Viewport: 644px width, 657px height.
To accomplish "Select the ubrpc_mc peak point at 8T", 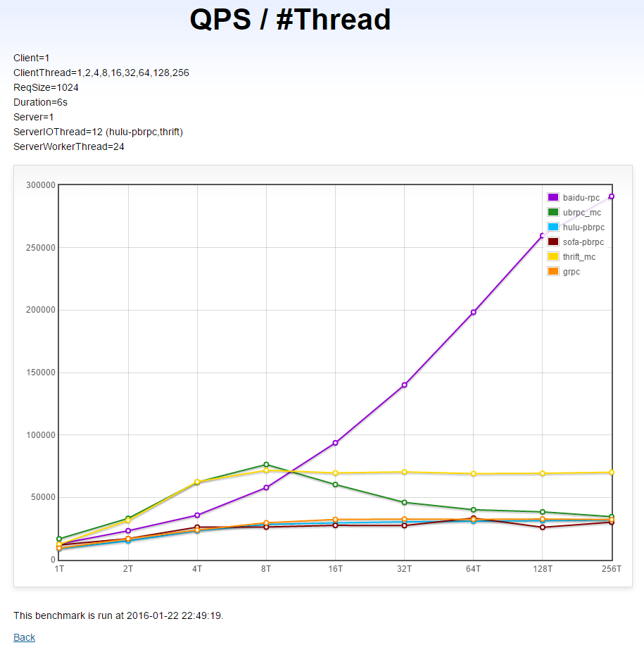I will (266, 465).
